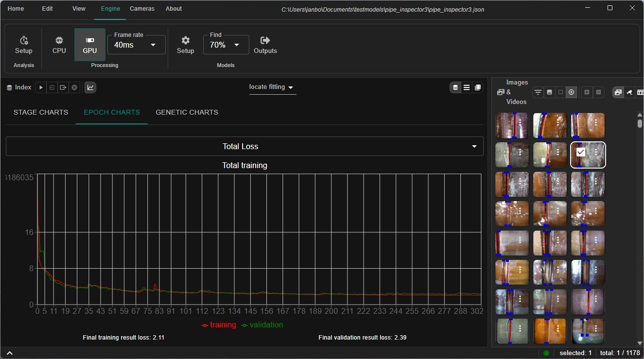
Task: Open the epoch charts graph icon
Action: coord(90,87)
